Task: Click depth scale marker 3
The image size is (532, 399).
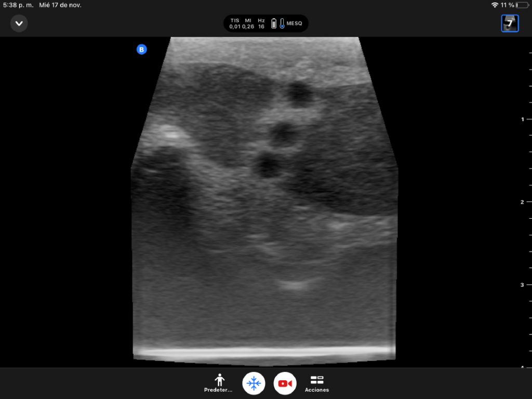Action: [522, 285]
